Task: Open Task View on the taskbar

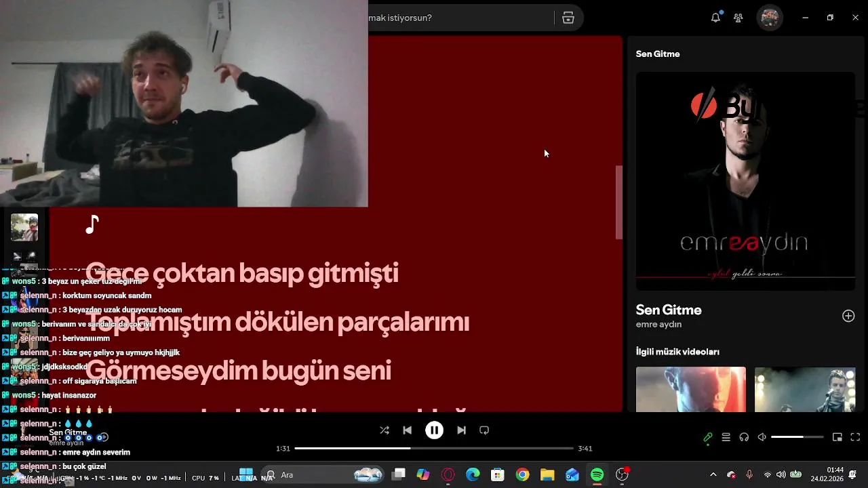Action: pos(399,475)
